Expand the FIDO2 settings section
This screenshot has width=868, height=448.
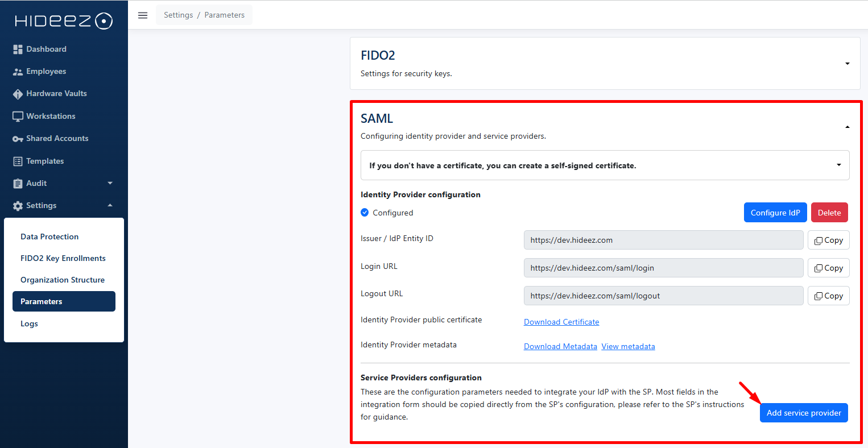click(847, 64)
